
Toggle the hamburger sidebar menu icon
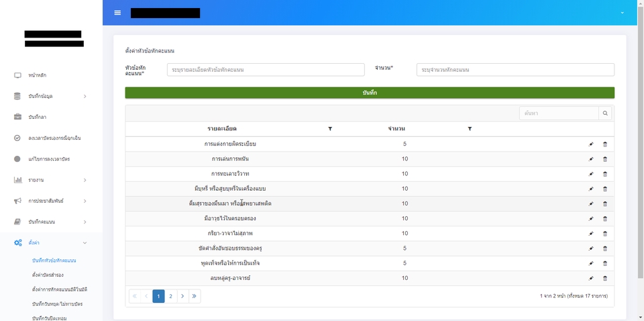tap(117, 13)
